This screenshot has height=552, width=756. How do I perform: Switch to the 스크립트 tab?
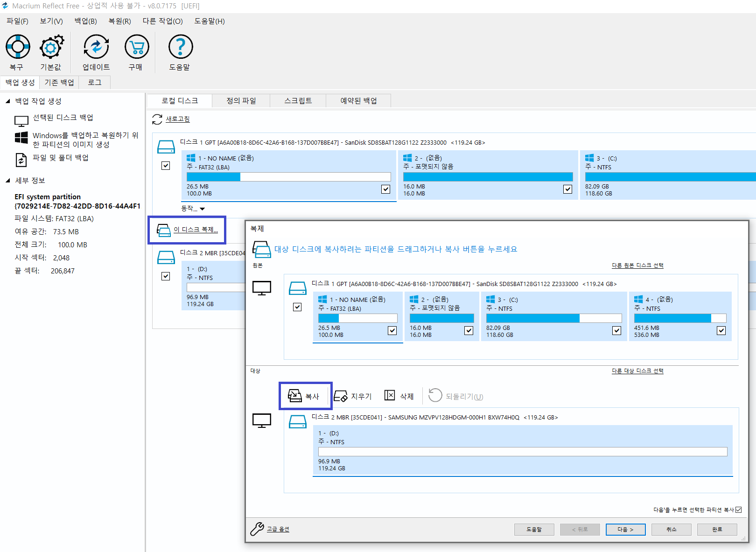(x=298, y=101)
